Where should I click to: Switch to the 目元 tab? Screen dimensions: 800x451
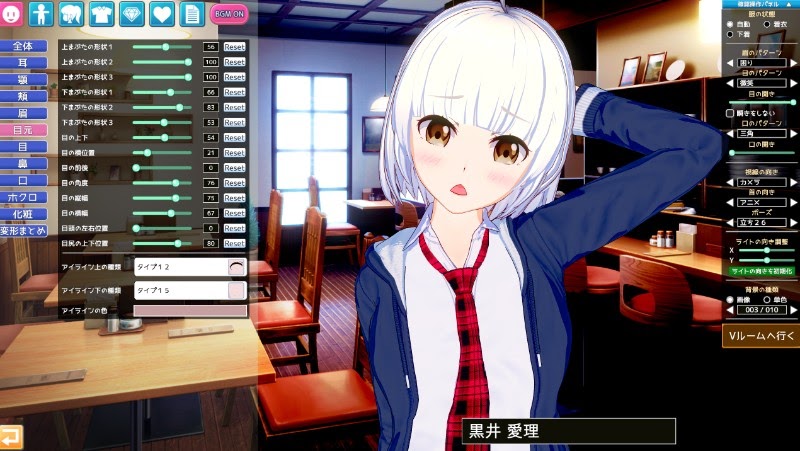pyautogui.click(x=23, y=130)
